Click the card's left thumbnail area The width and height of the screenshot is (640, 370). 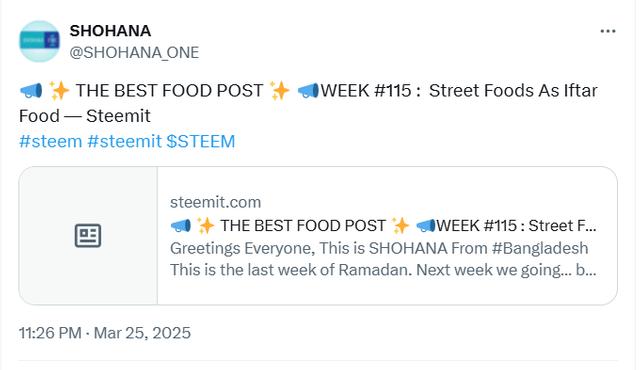coord(88,235)
